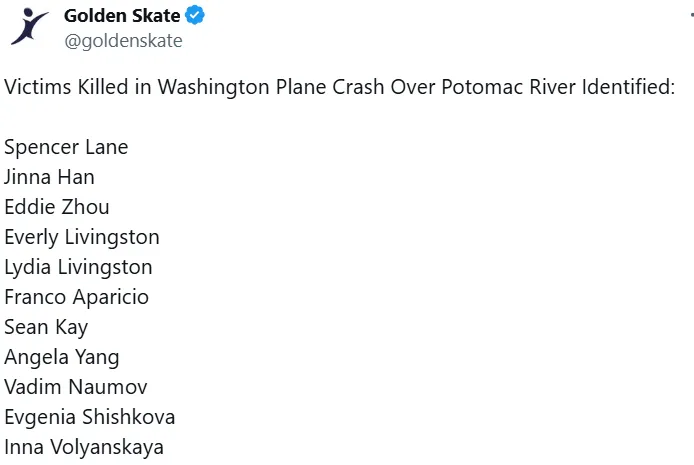Select the name Spencer Lane
Screen dimensions: 694x465
pyautogui.click(x=66, y=147)
